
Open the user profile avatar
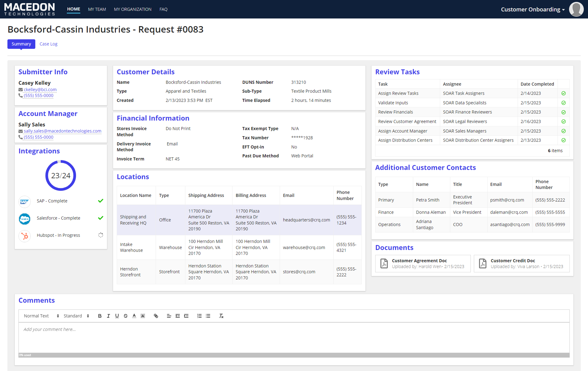coord(576,9)
